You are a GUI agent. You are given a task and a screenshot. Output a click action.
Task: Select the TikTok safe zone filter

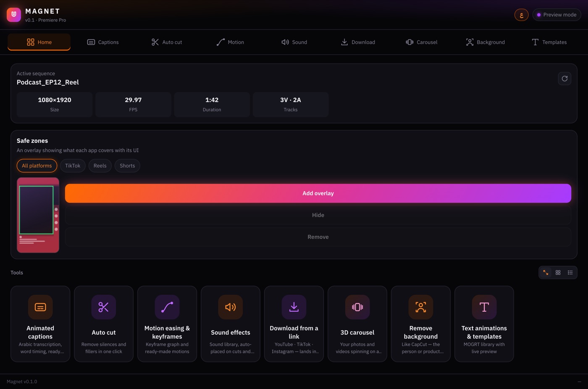click(x=73, y=166)
